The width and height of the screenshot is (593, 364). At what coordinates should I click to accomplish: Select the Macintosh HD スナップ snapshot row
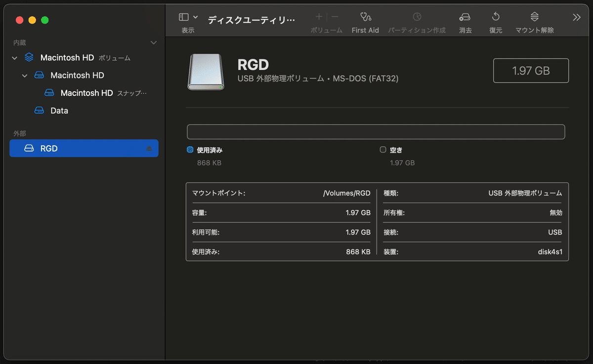click(x=84, y=93)
